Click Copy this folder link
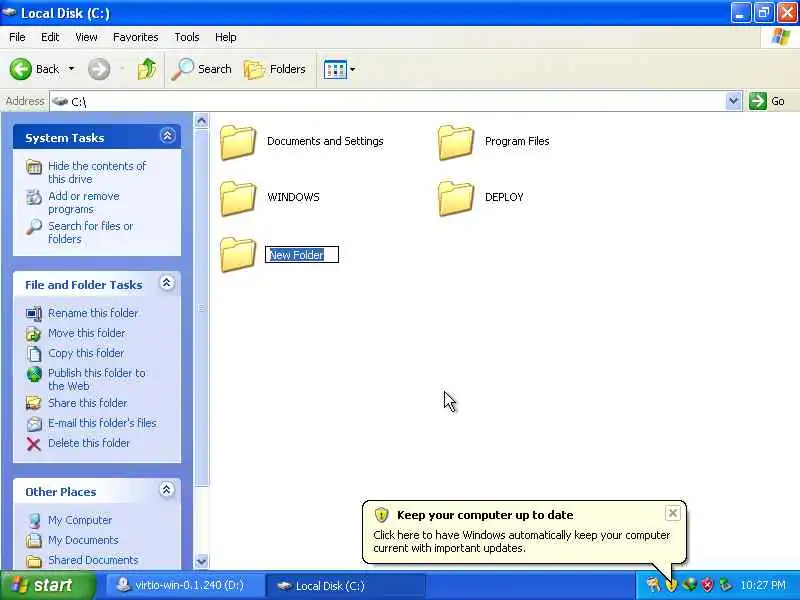This screenshot has height=600, width=800. coord(86,353)
